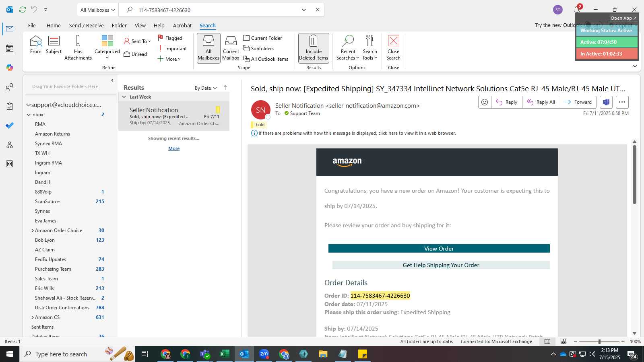Open the notifications bell
This screenshot has height=362, width=644.
(x=577, y=10)
